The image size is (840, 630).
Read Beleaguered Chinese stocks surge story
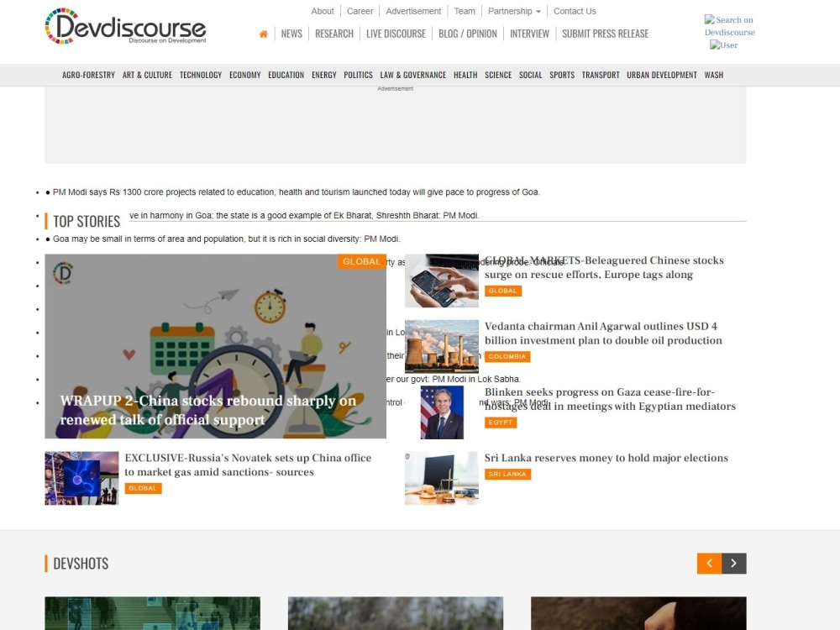coord(604,267)
